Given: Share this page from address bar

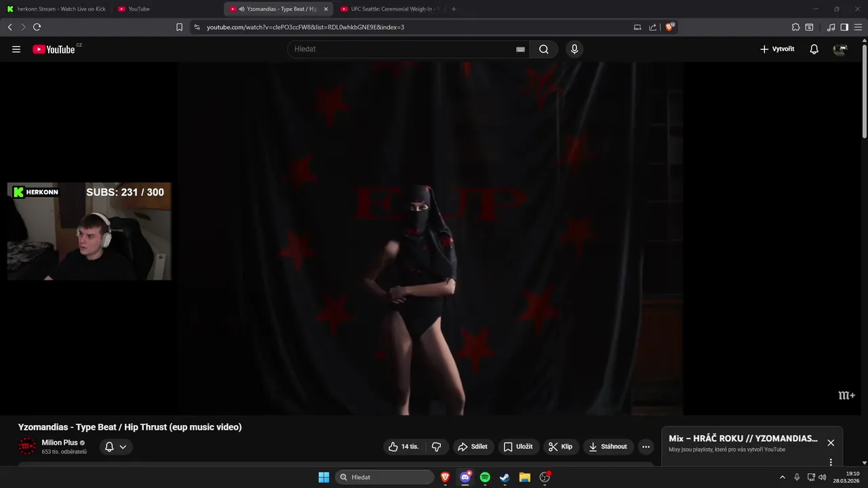Looking at the screenshot, I should point(652,27).
